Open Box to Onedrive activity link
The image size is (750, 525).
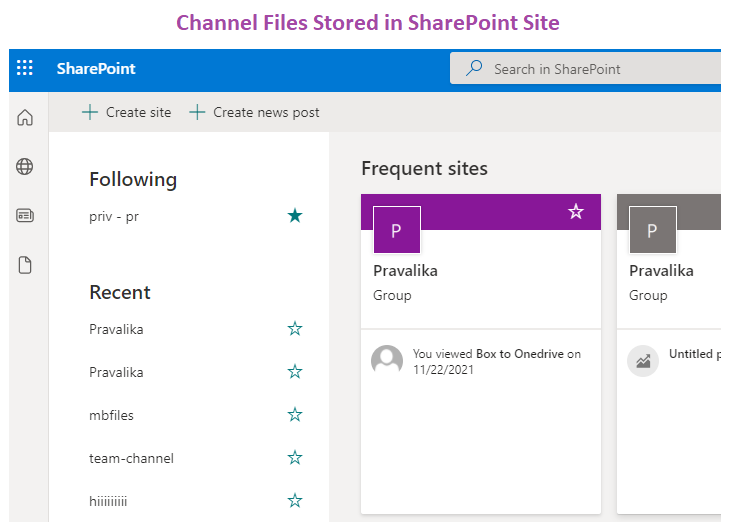tap(520, 354)
